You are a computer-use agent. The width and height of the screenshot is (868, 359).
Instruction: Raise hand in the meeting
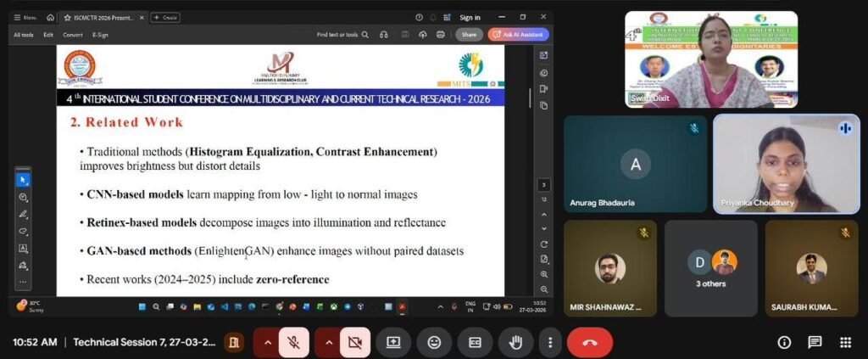[515, 342]
